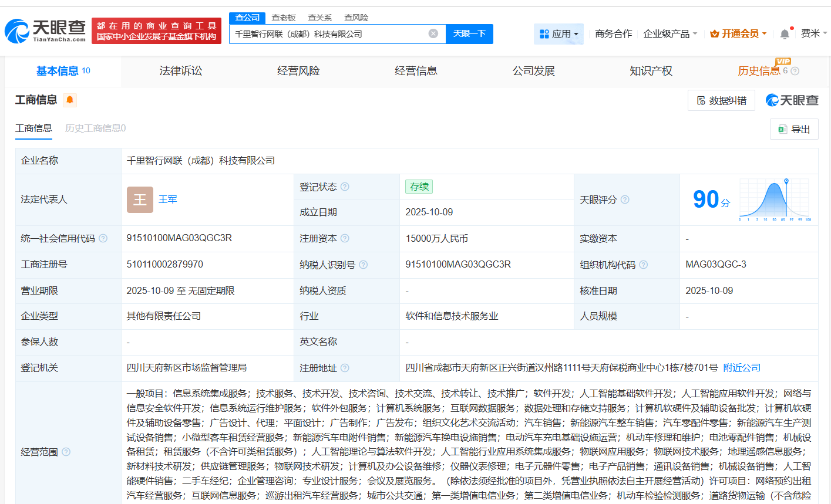Clear the search box with the × icon
Screen dimensions: 831x504
pos(433,33)
